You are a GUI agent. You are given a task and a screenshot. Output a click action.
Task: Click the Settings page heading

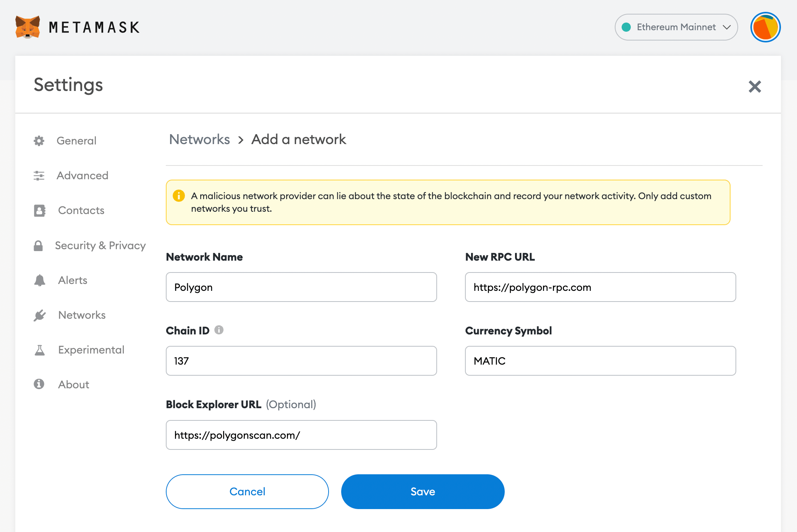tap(68, 85)
